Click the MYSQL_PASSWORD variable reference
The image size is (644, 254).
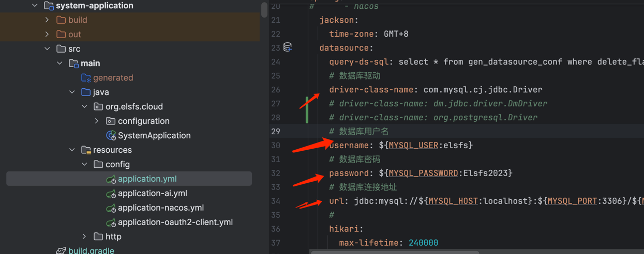tap(423, 173)
